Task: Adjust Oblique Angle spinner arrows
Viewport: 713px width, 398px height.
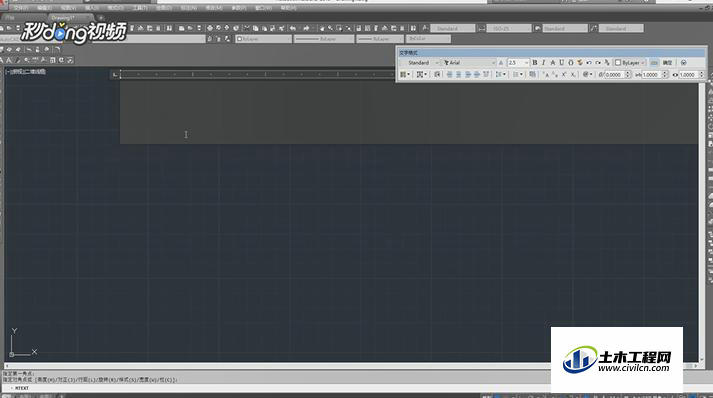Action: coord(628,75)
